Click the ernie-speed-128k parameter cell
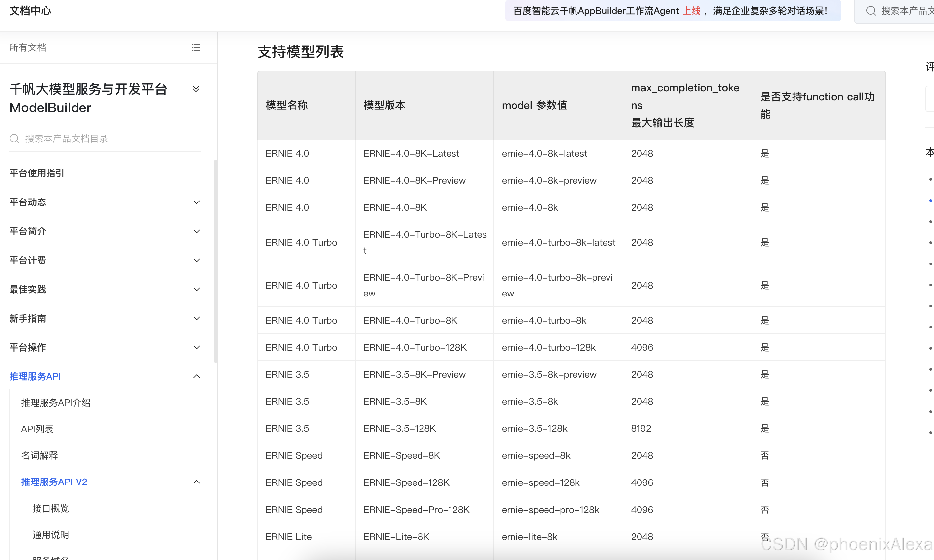 tap(558, 482)
